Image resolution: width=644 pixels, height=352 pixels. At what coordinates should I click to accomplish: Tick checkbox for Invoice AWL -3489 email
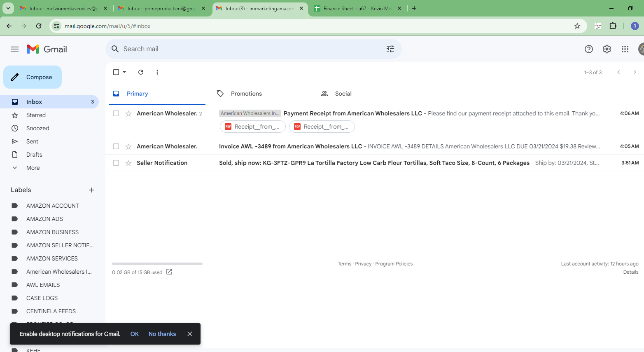tap(116, 146)
